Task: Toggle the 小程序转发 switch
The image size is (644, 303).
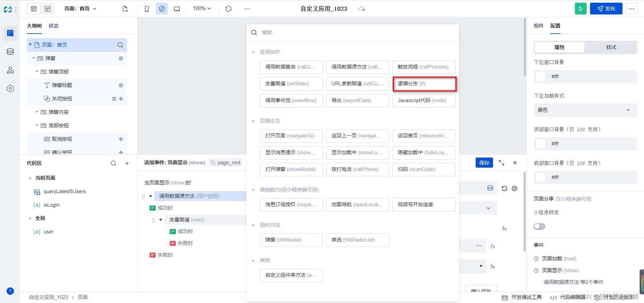Action: pyautogui.click(x=539, y=226)
